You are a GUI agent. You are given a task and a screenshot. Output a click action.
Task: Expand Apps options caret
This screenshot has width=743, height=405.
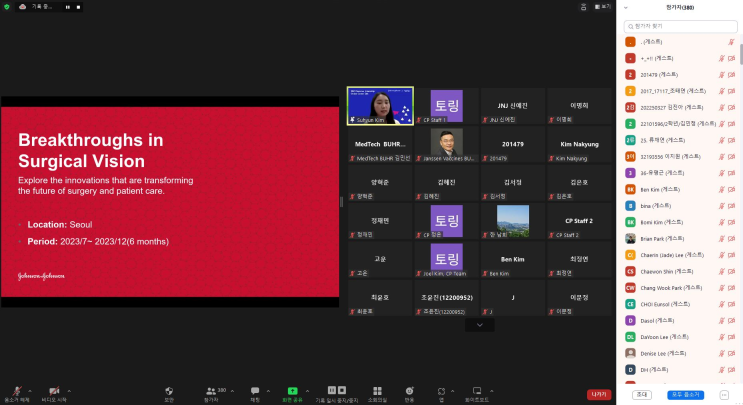coord(452,391)
